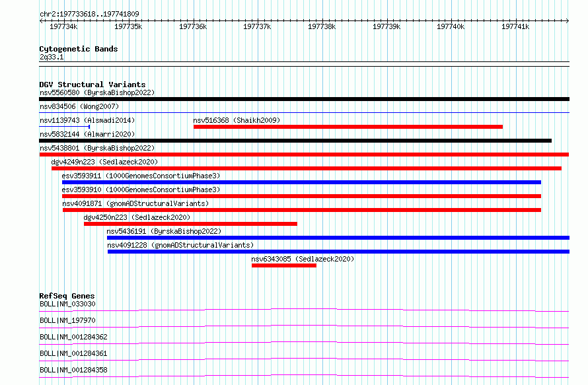Viewport: 588px width, 385px height.
Task: Click the RefSeq Genes track title
Action: coord(67,296)
